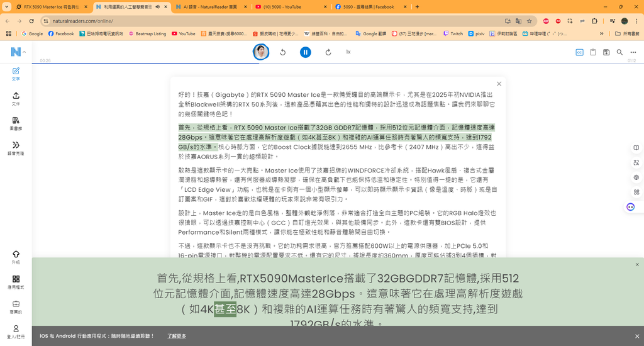The height and width of the screenshot is (346, 644).
Task: Expand the NaturalReader logo menu
Action: pos(18,52)
